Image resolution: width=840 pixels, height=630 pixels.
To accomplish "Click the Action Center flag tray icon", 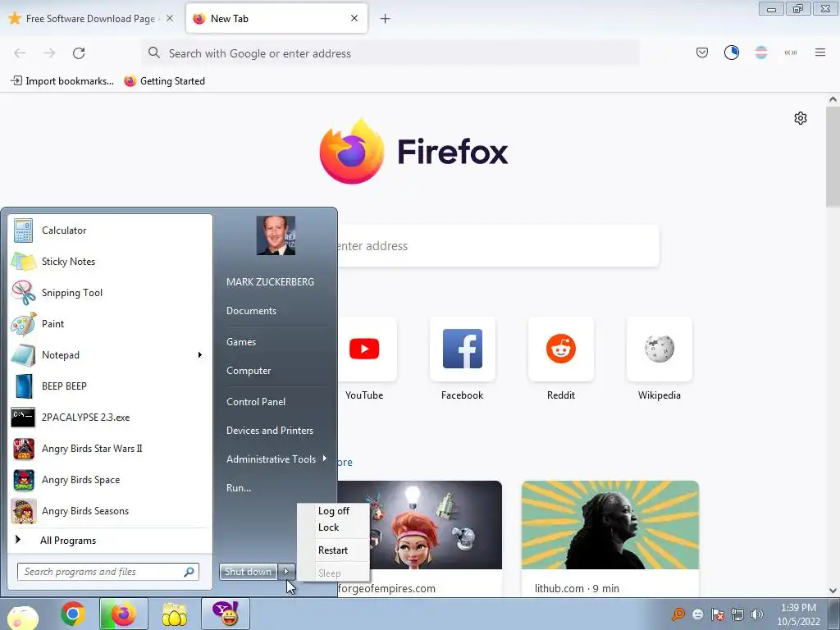I will (x=718, y=614).
